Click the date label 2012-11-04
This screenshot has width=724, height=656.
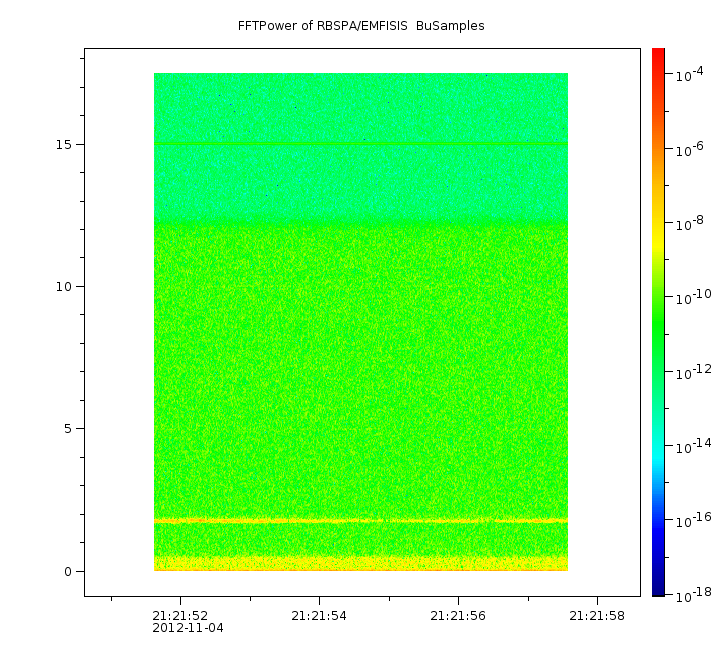point(188,628)
